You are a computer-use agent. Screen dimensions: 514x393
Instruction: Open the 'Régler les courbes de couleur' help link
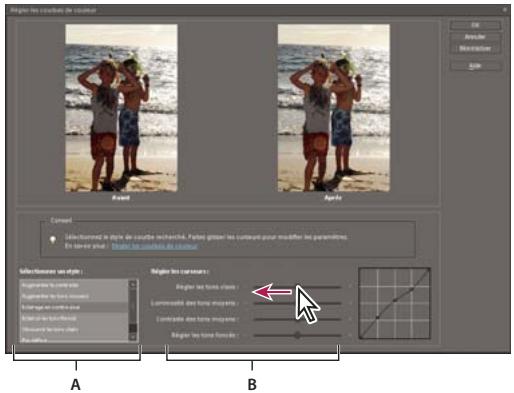point(155,246)
